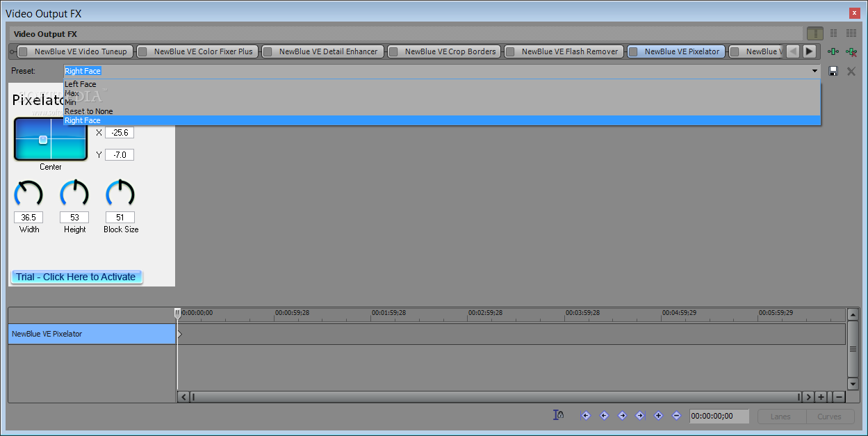Click the timecode field 00:00:00;00
This screenshot has height=436, width=868.
(x=719, y=416)
